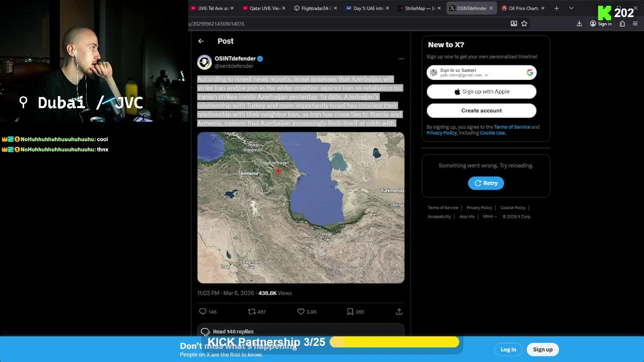This screenshot has width=644, height=362.
Task: Close the Flightradar24 tab
Action: pos(336,8)
